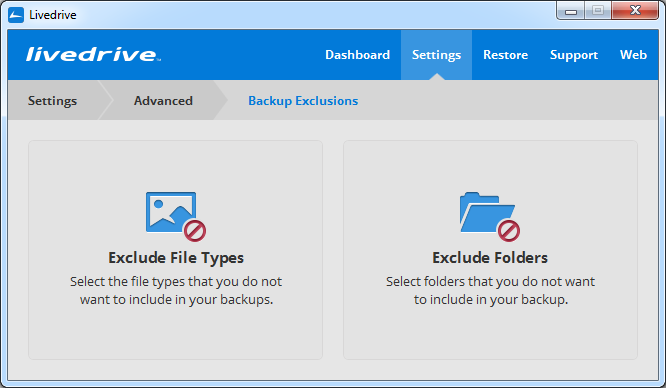Image resolution: width=666 pixels, height=388 pixels.
Task: Open the Support tab
Action: pyautogui.click(x=574, y=55)
